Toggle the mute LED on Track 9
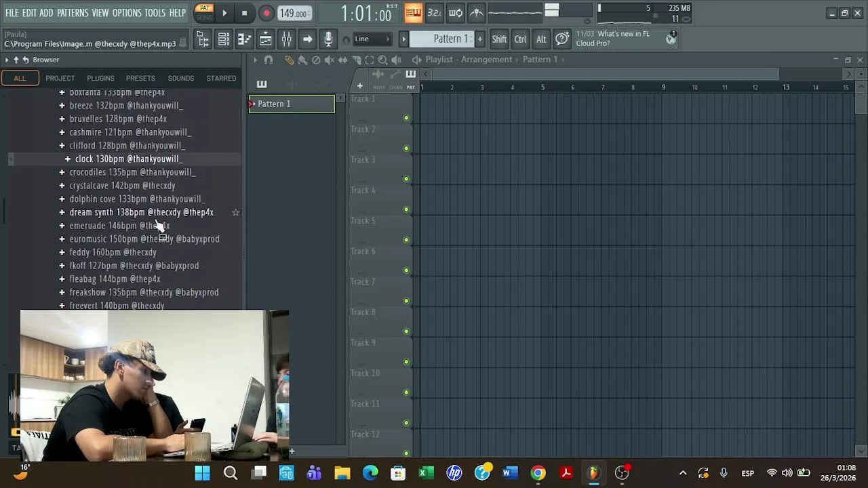 tap(406, 362)
